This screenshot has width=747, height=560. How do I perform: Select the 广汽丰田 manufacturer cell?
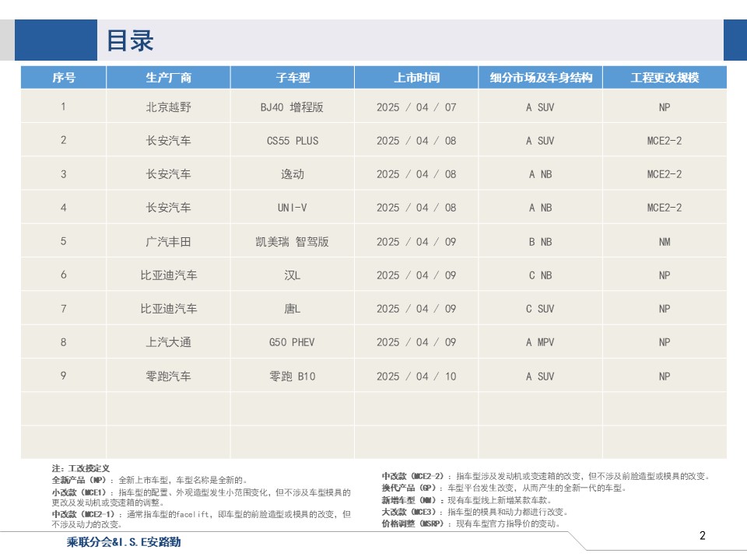coord(168,242)
